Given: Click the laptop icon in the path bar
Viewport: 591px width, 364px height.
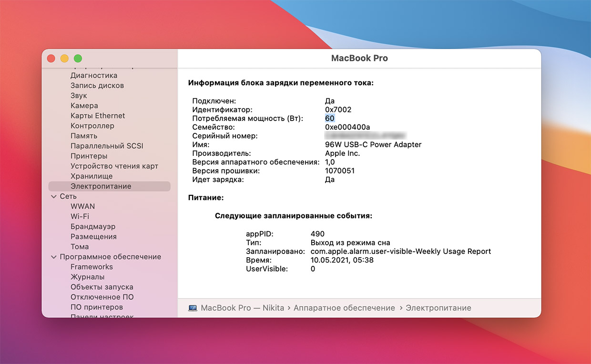Looking at the screenshot, I should tap(193, 308).
